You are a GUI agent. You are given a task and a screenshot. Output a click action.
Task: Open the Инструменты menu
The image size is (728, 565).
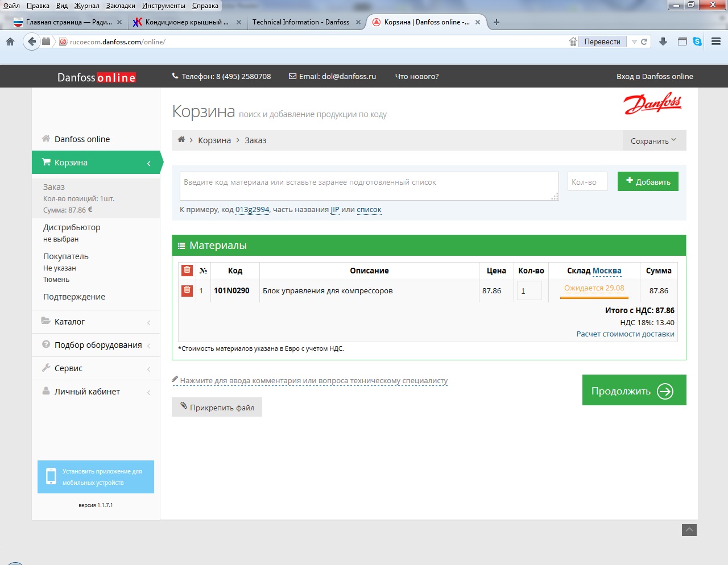(x=164, y=6)
